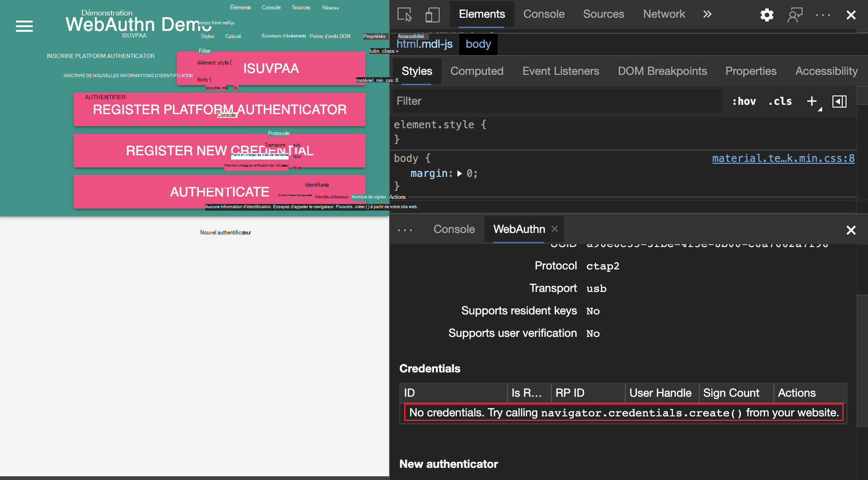Add a new style rule plus icon
Viewport: 868px width, 480px height.
coord(813,101)
